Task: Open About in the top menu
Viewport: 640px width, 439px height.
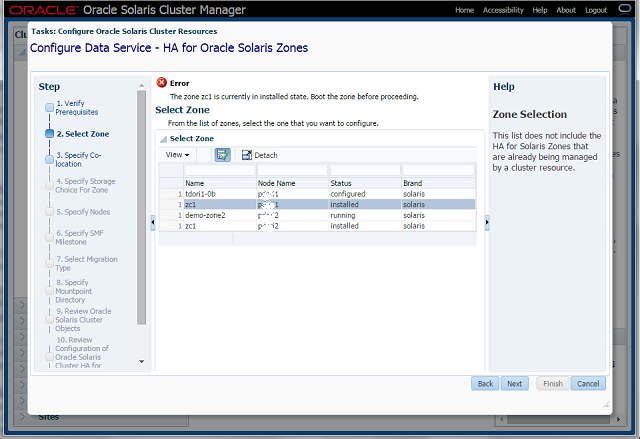Action: point(566,10)
